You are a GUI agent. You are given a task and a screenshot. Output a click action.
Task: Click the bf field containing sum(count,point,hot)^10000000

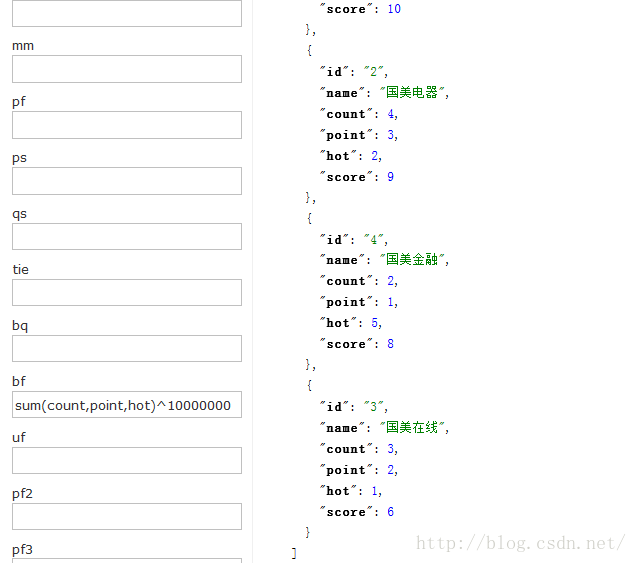[x=127, y=405]
